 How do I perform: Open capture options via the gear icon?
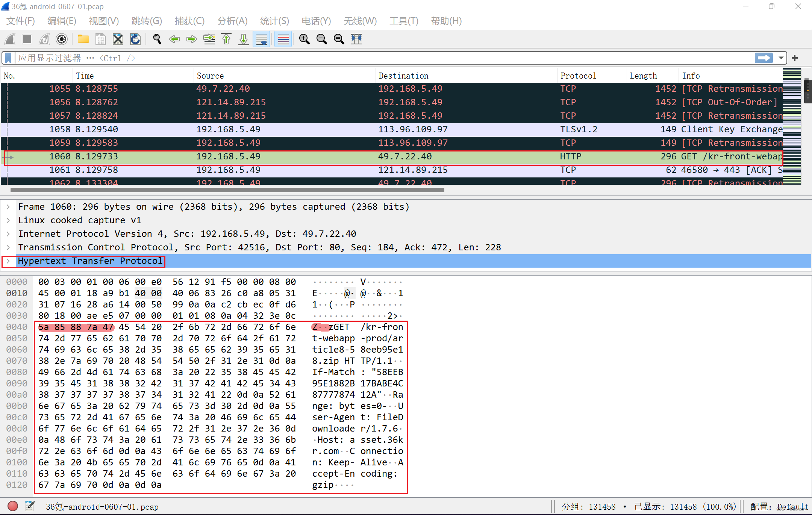61,39
